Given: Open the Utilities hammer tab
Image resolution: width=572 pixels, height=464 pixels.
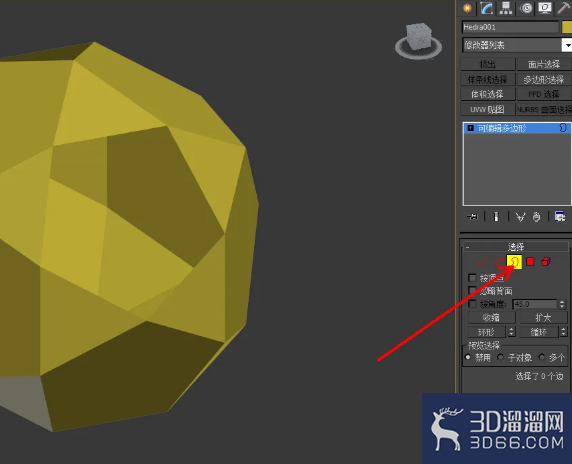Looking at the screenshot, I should click(x=564, y=8).
